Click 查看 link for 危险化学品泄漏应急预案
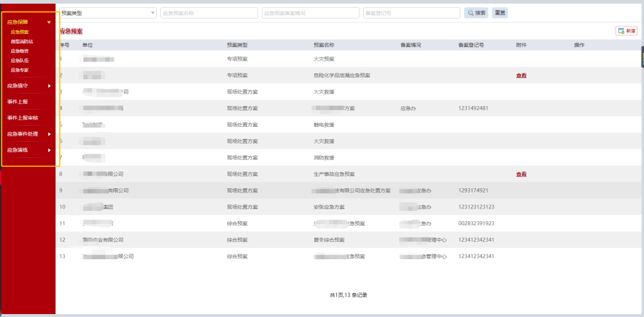The image size is (644, 317). 521,76
